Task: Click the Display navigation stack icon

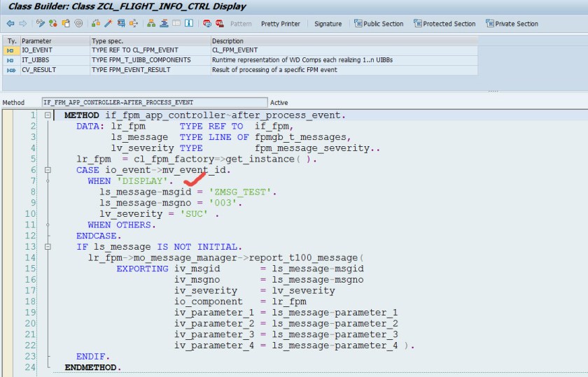Action: pyautogui.click(x=164, y=24)
